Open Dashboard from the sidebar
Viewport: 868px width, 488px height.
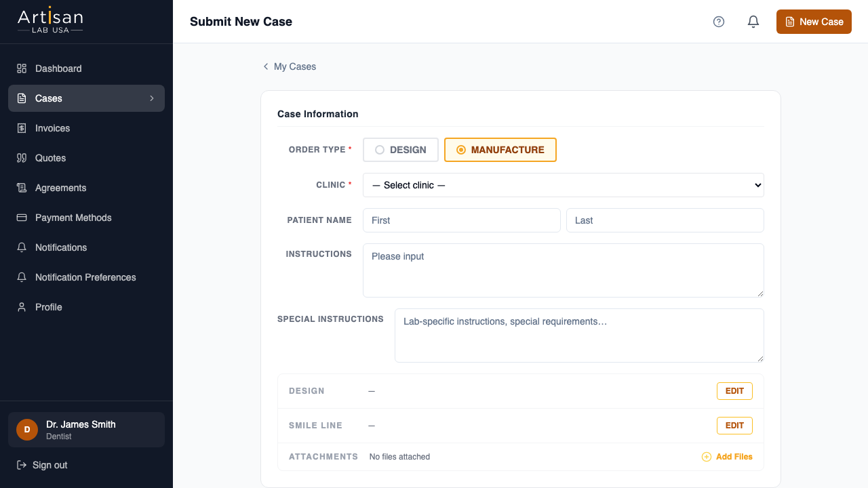(x=86, y=68)
